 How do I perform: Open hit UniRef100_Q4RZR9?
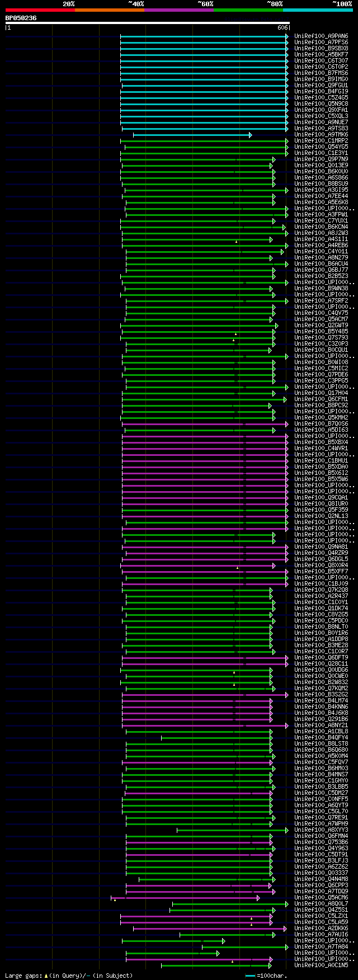321,553
